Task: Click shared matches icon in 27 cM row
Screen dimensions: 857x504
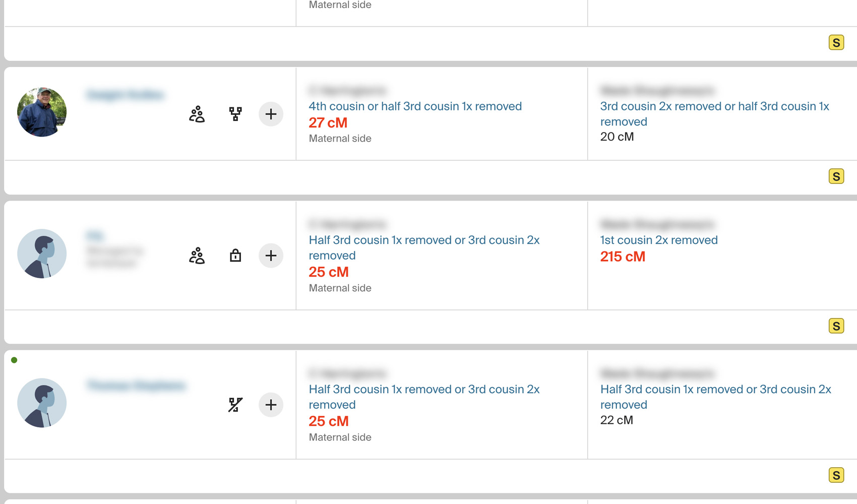Action: [197, 114]
